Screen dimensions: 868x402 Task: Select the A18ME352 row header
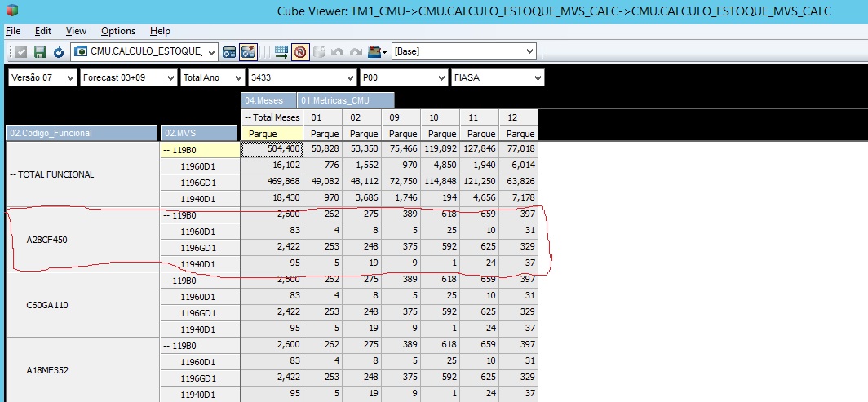pyautogui.click(x=83, y=369)
